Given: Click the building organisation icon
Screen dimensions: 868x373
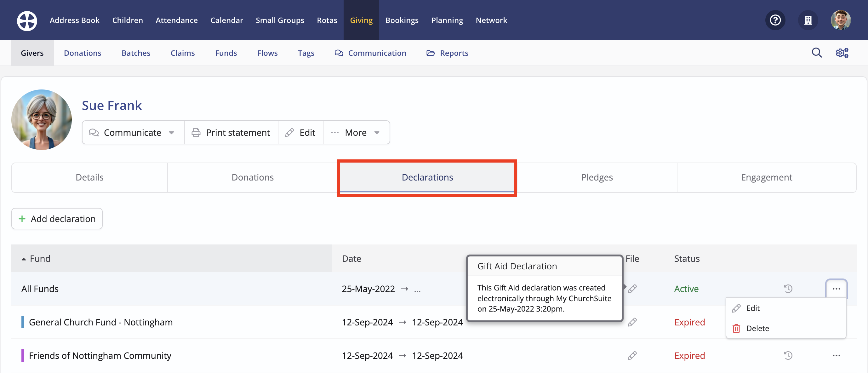Looking at the screenshot, I should [x=808, y=20].
